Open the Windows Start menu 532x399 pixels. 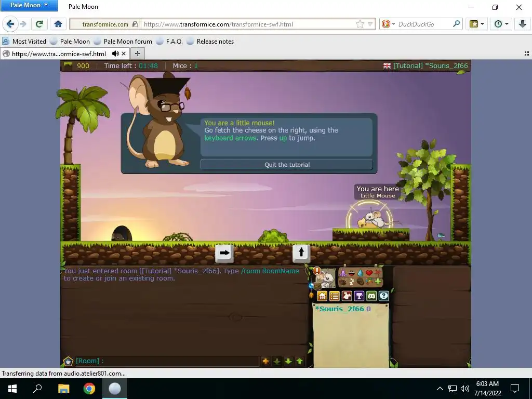click(x=12, y=389)
